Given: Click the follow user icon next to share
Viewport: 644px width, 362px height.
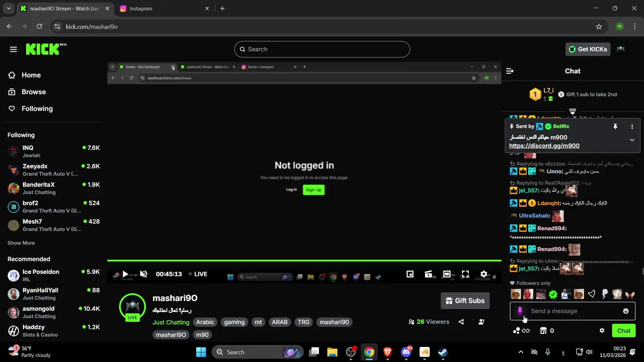Looking at the screenshot, I should pos(481,322).
